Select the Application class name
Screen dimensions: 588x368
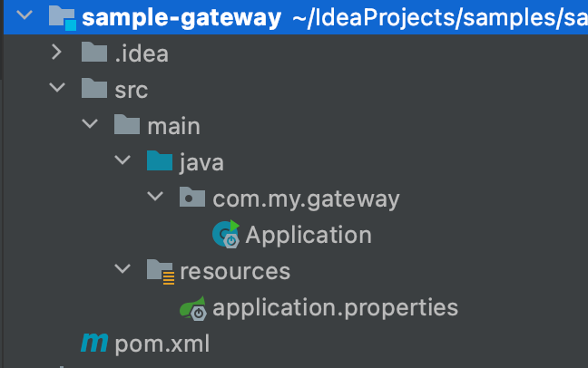[x=309, y=236]
